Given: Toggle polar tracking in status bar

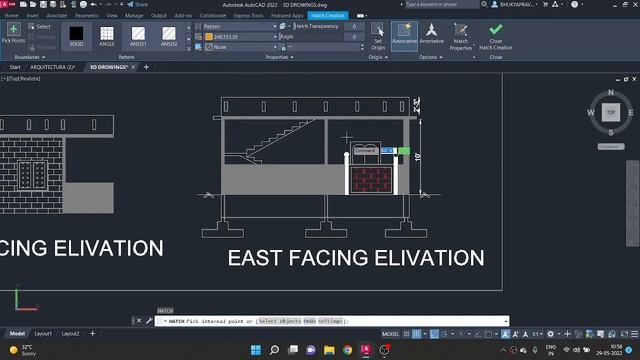Looking at the screenshot, I should [x=444, y=334].
